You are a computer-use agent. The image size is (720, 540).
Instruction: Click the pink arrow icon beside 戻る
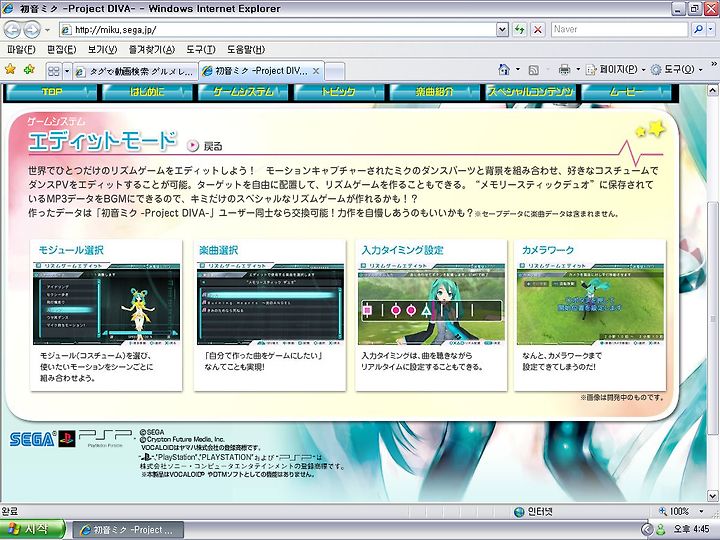click(193, 146)
